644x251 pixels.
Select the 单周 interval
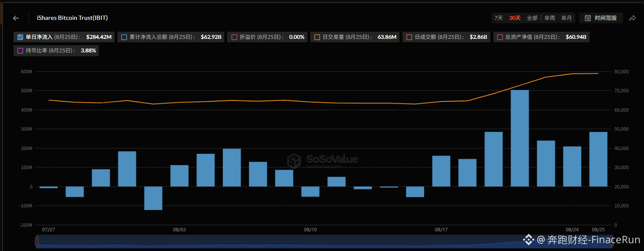(x=549, y=18)
